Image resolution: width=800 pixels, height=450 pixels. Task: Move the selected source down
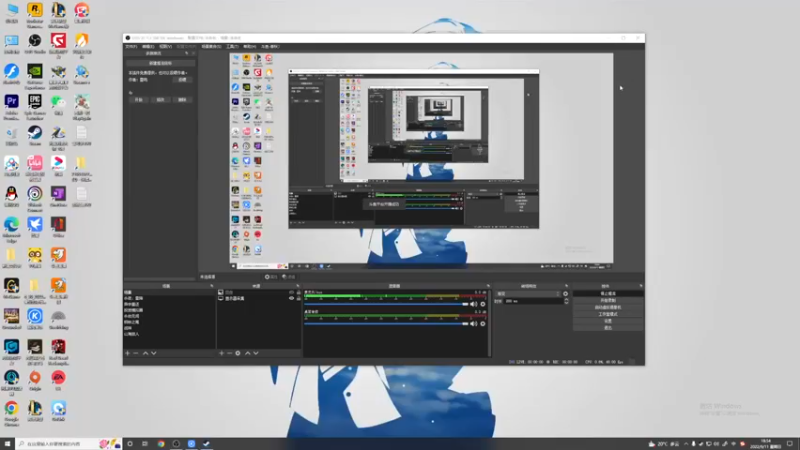click(x=256, y=353)
